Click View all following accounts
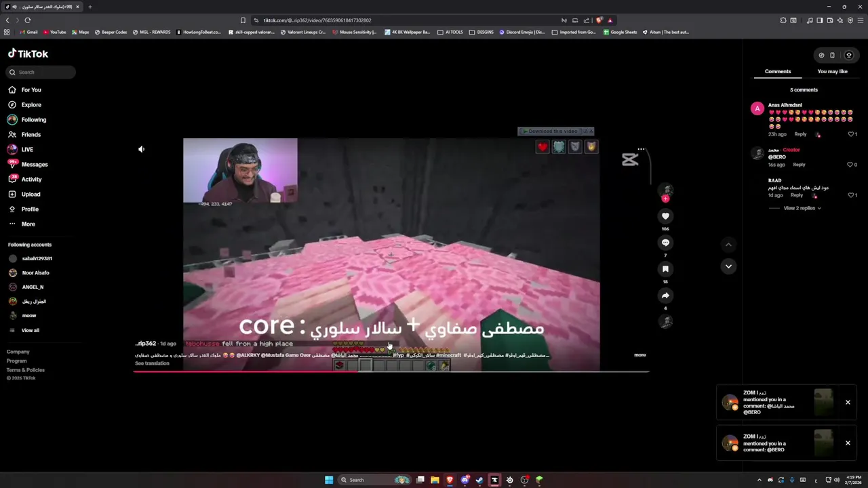Viewport: 868px width, 488px height. [x=24, y=330]
